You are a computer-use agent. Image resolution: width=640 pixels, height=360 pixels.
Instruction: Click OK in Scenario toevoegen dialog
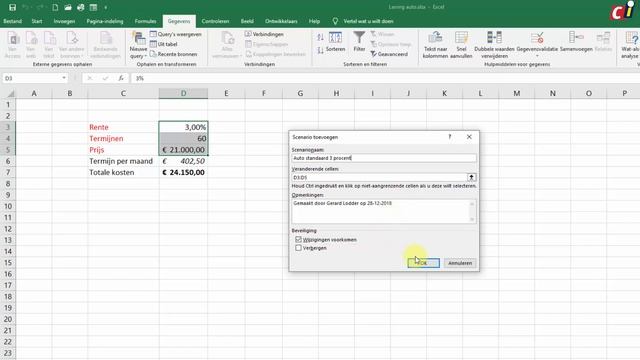coord(424,263)
